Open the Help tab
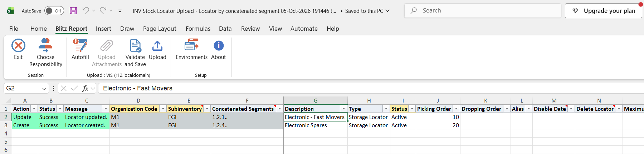This screenshot has height=154, width=644. pos(333,29)
